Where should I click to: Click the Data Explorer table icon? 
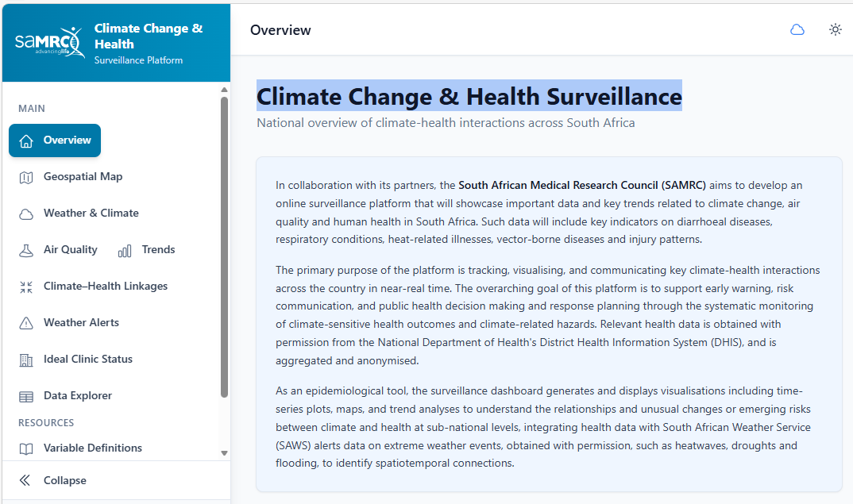pyautogui.click(x=26, y=396)
